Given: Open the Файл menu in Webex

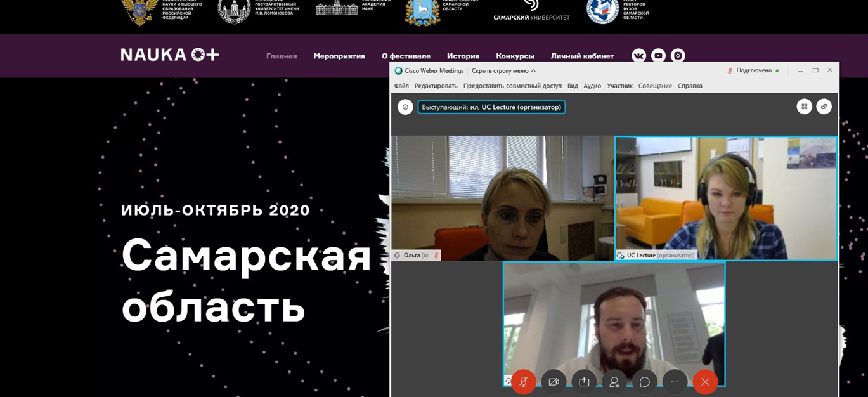Looking at the screenshot, I should pyautogui.click(x=401, y=86).
